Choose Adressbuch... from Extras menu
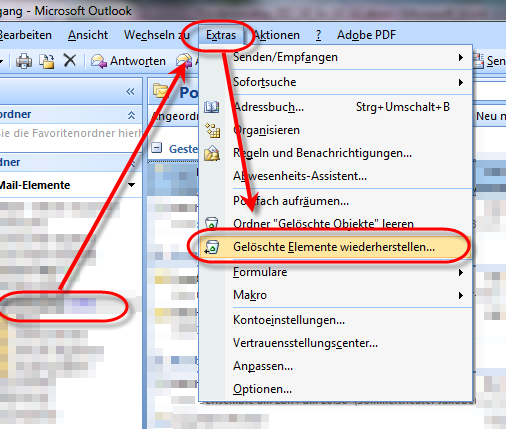Image resolution: width=506 pixels, height=429 pixels. tap(336, 107)
